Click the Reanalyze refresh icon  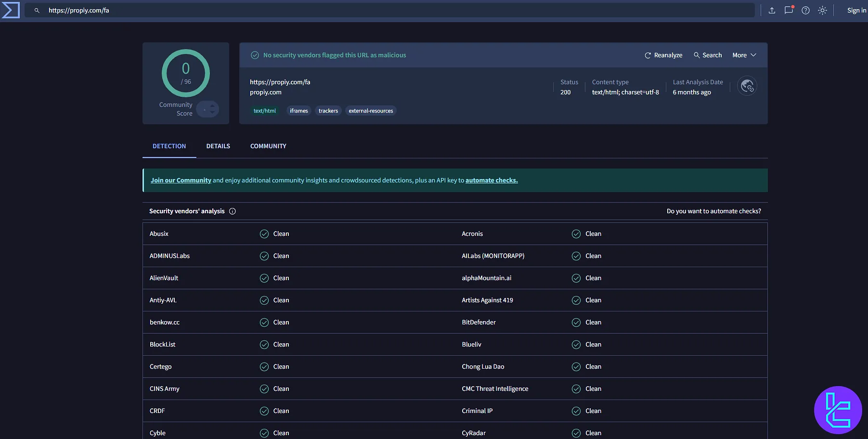click(x=648, y=55)
